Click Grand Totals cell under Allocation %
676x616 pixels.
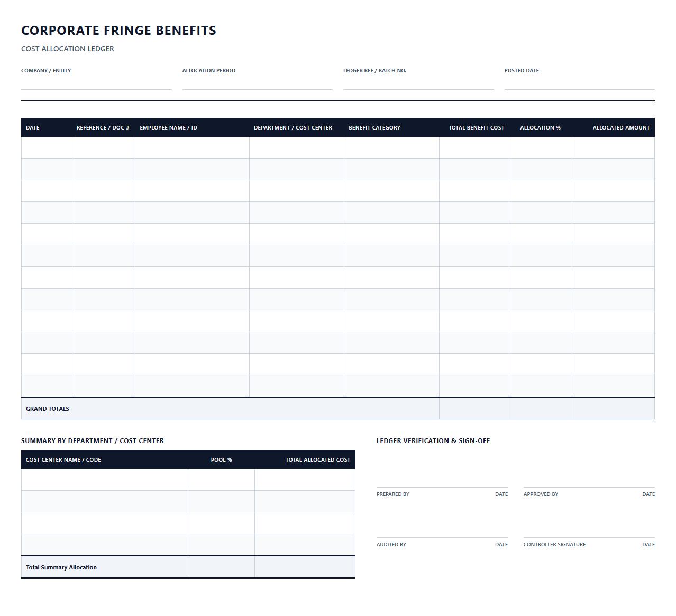[x=541, y=408]
